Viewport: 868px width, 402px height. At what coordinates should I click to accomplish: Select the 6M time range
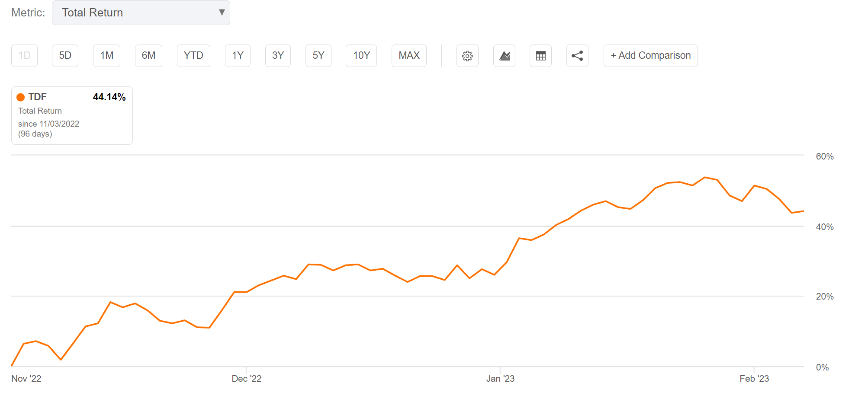148,56
